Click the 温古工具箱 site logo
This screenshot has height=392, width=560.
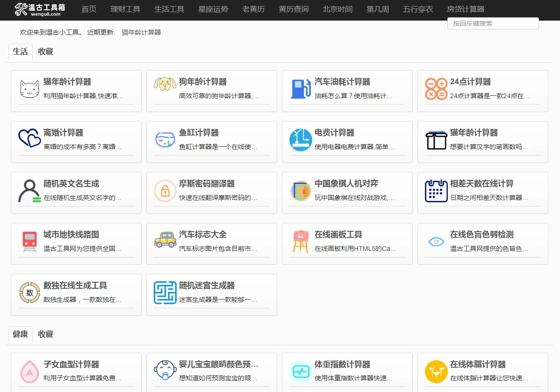40,9
